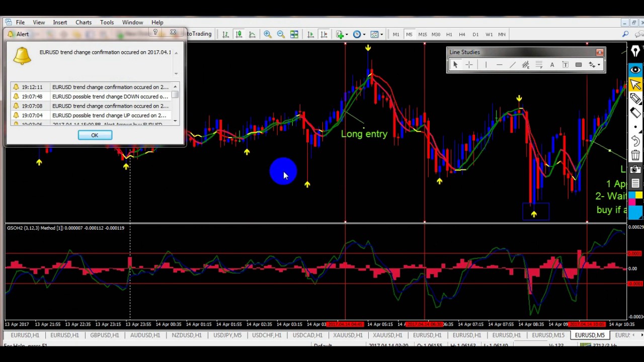Switch to M15 timeframe
644x362 pixels.
[x=422, y=34]
